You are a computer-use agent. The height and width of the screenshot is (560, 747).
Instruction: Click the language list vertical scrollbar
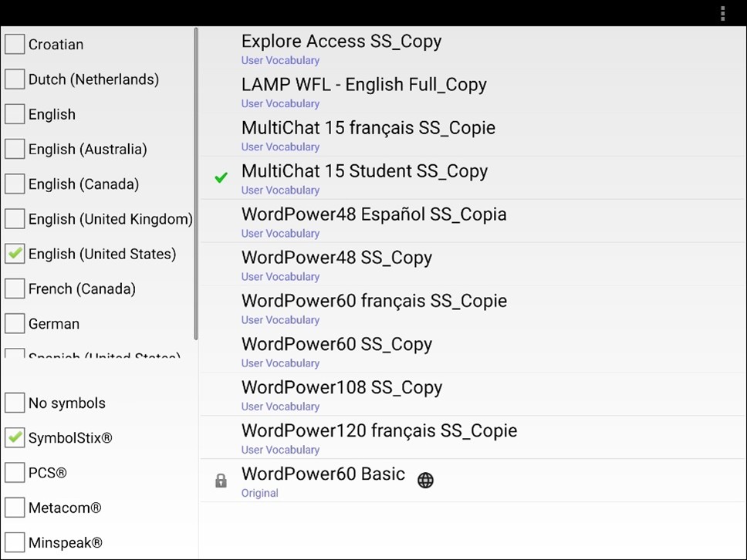[196, 184]
